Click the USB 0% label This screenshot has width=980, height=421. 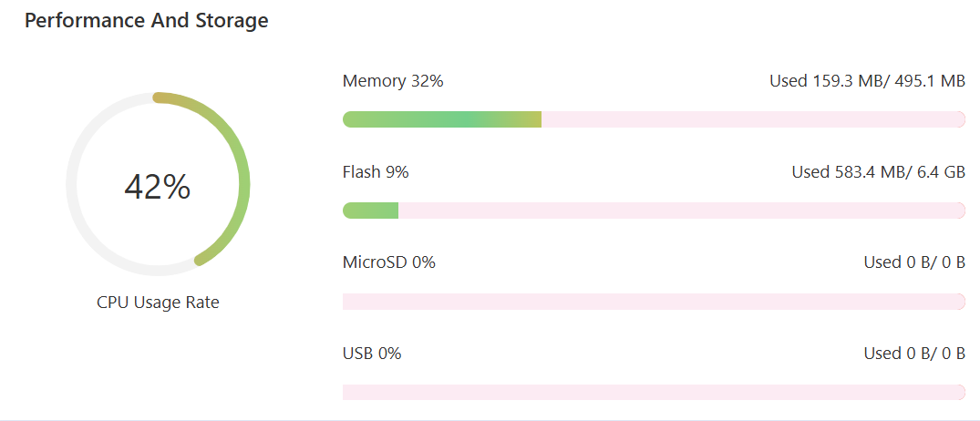(372, 353)
